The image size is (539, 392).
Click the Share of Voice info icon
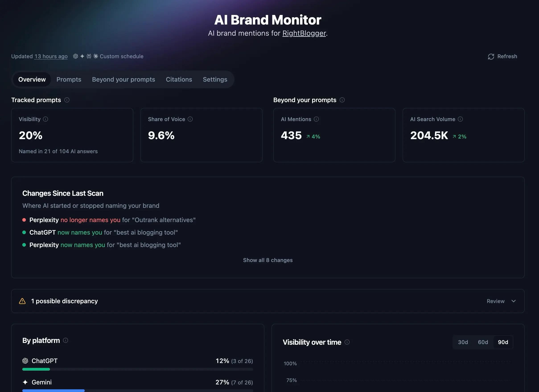(x=190, y=119)
